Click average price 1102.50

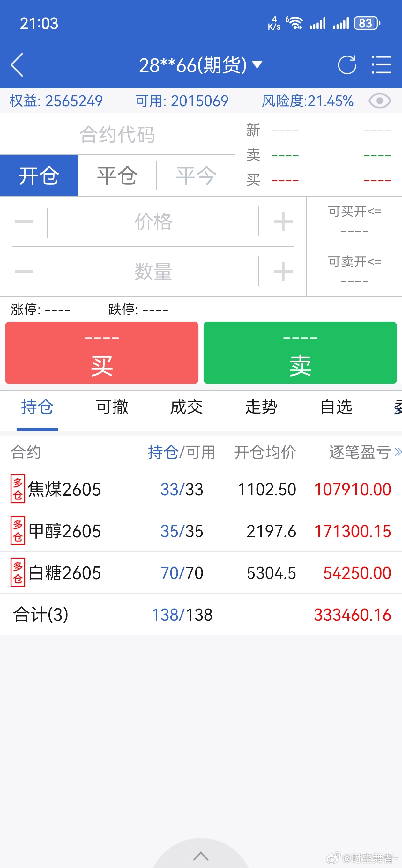267,489
